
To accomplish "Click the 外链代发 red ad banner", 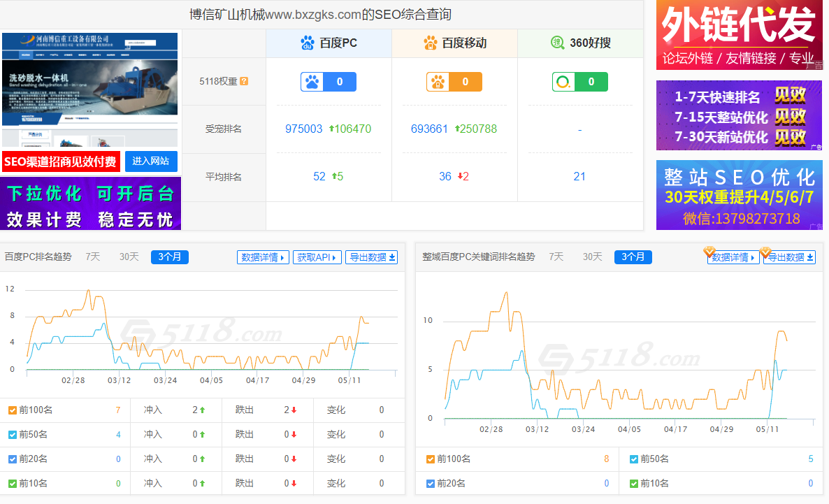I will pyautogui.click(x=739, y=35).
